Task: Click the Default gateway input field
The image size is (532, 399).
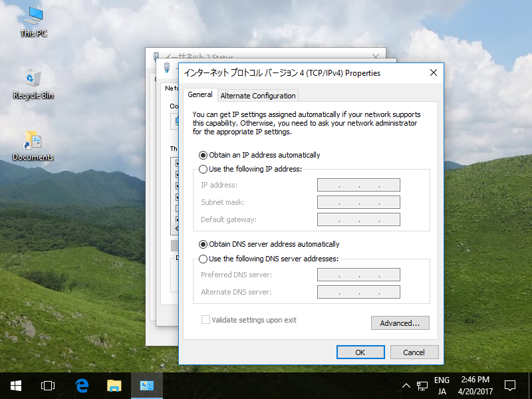Action: click(x=358, y=219)
